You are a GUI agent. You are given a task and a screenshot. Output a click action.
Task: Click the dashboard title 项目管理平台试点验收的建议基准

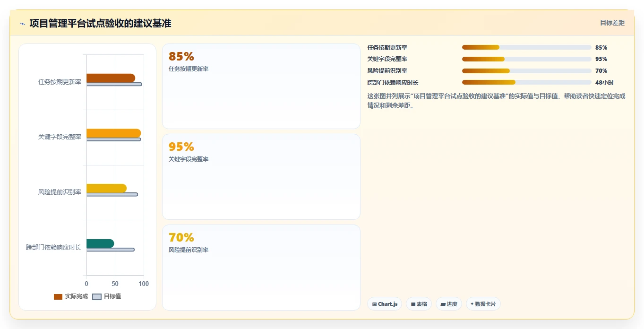tap(100, 23)
